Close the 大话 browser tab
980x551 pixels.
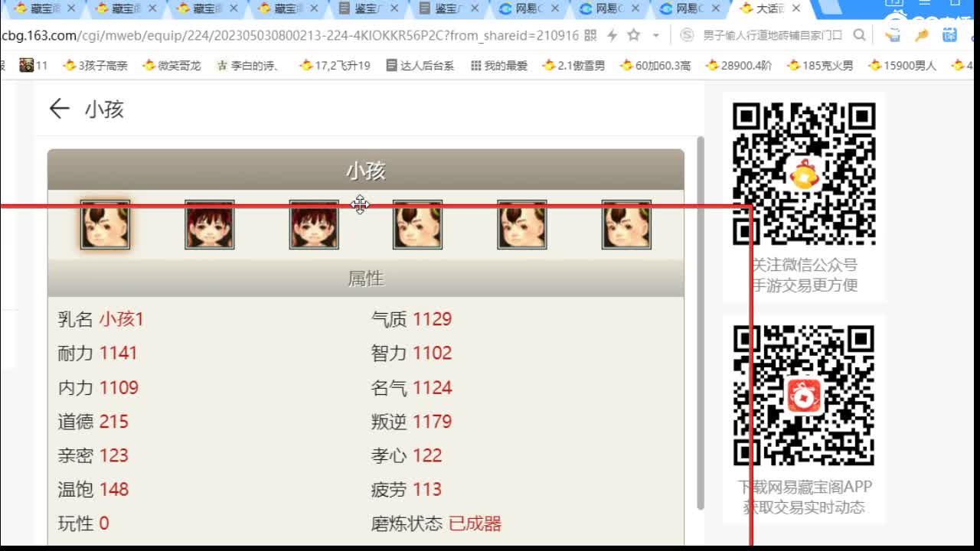point(796,8)
